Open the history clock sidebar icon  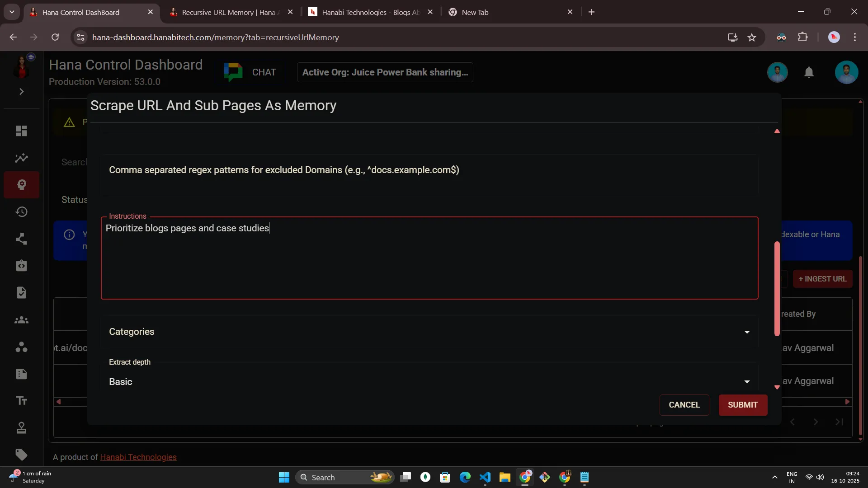tap(21, 212)
